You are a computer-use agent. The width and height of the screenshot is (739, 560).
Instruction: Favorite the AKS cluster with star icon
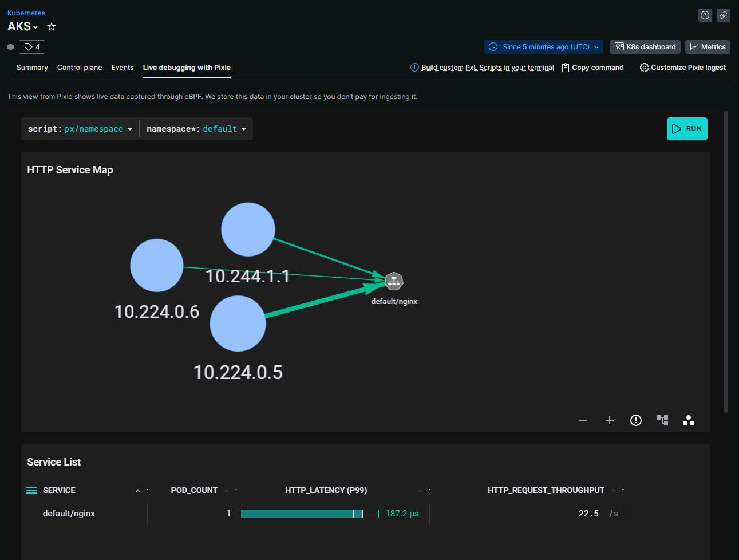tap(52, 27)
